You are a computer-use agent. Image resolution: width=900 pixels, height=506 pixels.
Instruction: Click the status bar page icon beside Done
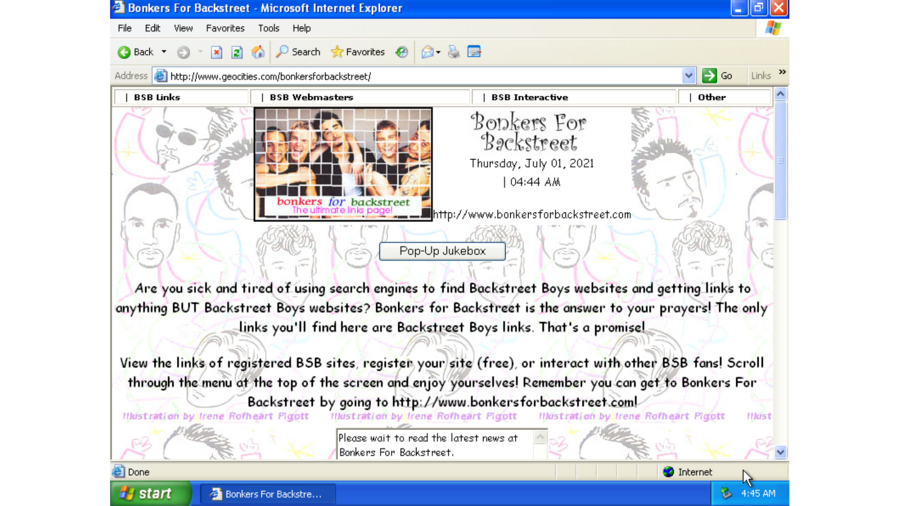point(118,472)
